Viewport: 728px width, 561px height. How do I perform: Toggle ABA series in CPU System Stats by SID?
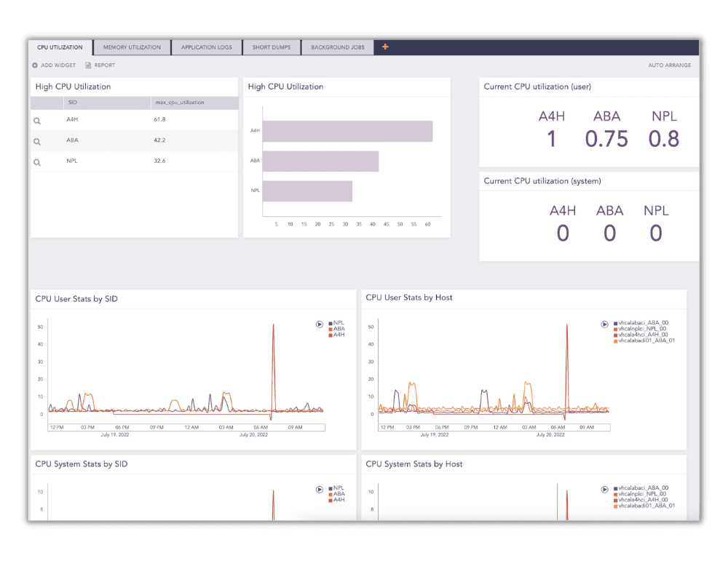coord(336,494)
